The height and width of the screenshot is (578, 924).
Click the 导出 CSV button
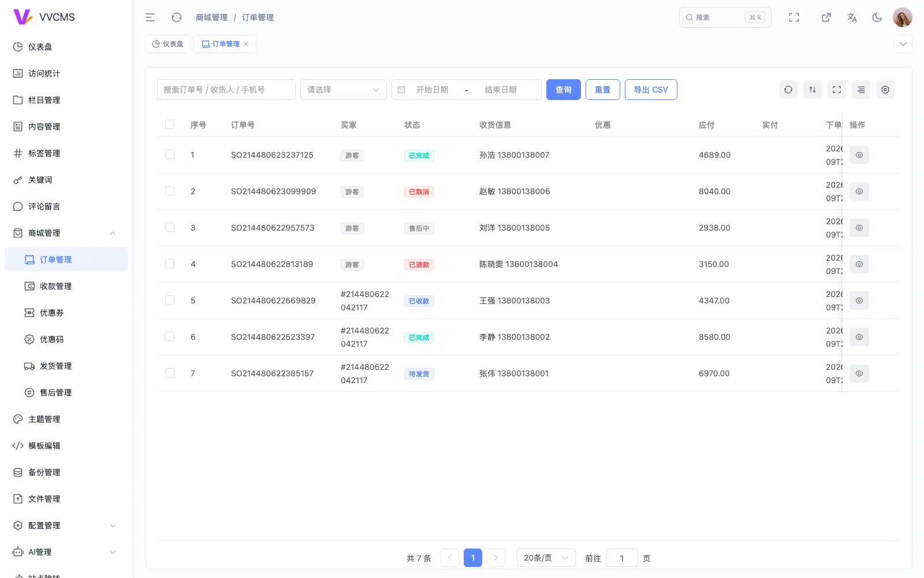click(651, 90)
